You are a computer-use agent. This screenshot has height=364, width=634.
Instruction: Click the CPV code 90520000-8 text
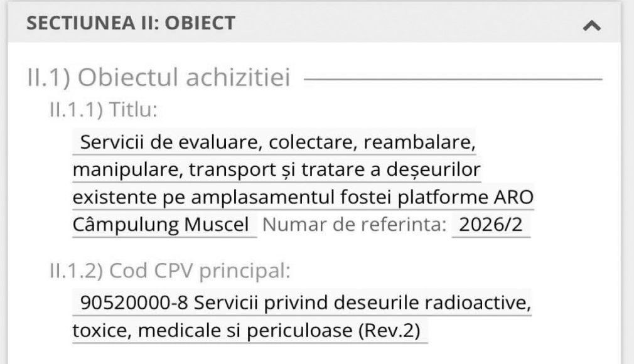(x=134, y=302)
